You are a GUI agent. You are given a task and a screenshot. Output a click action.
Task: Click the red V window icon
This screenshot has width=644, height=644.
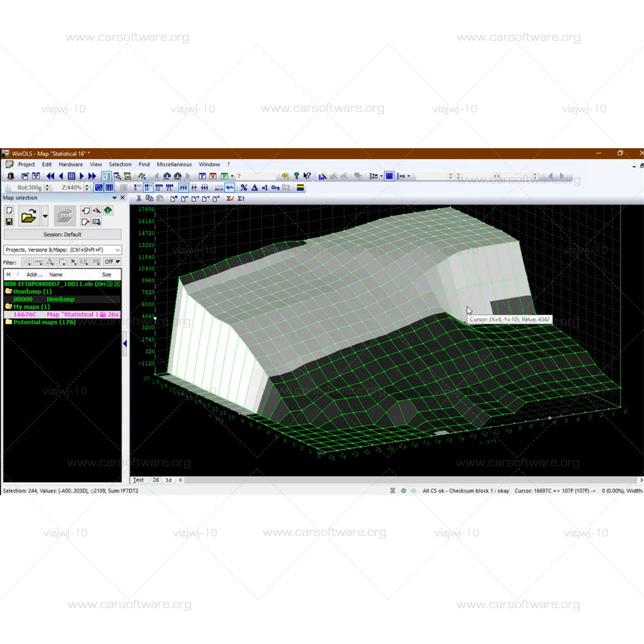point(213,176)
